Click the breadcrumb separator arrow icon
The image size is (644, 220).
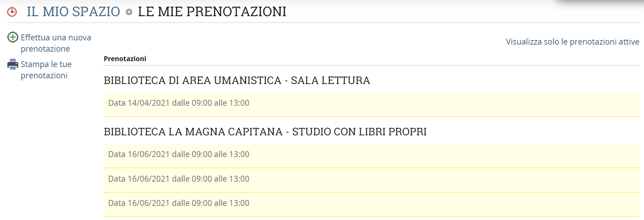(129, 12)
